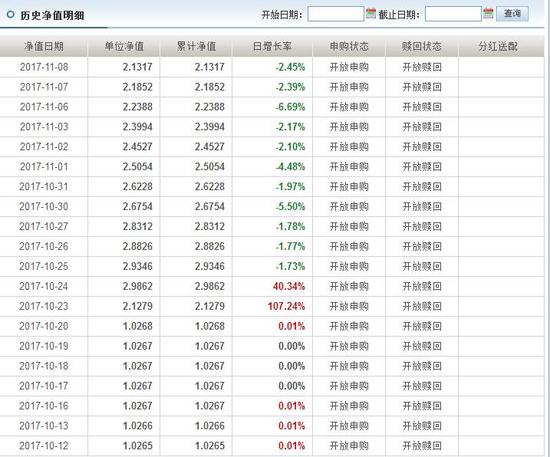
Task: Click 开放申购 in the 2017-11-08 row
Action: point(349,67)
